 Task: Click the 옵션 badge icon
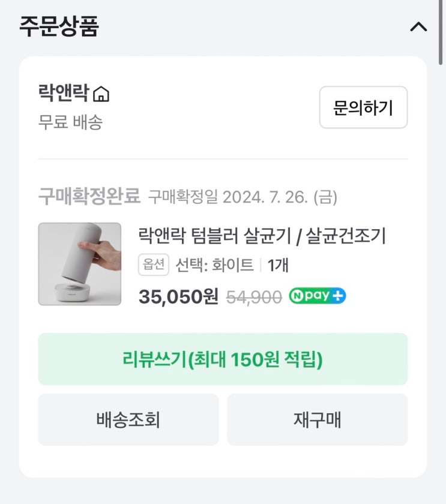(x=154, y=265)
